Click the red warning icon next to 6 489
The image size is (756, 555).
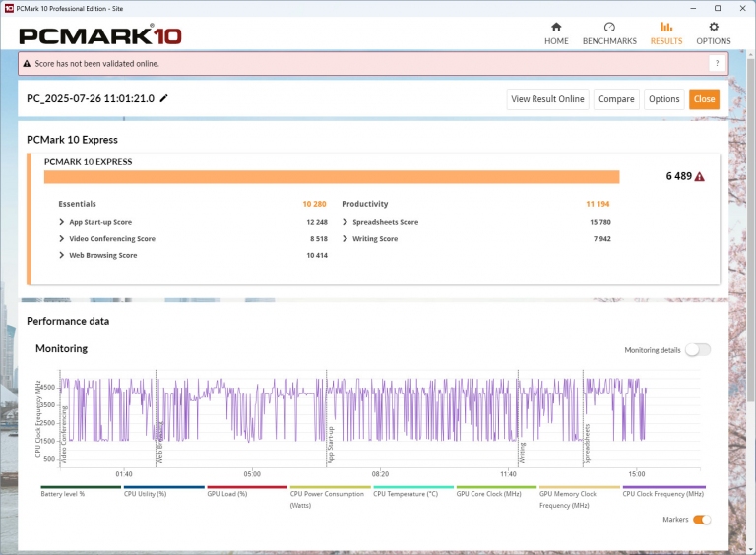tap(700, 177)
